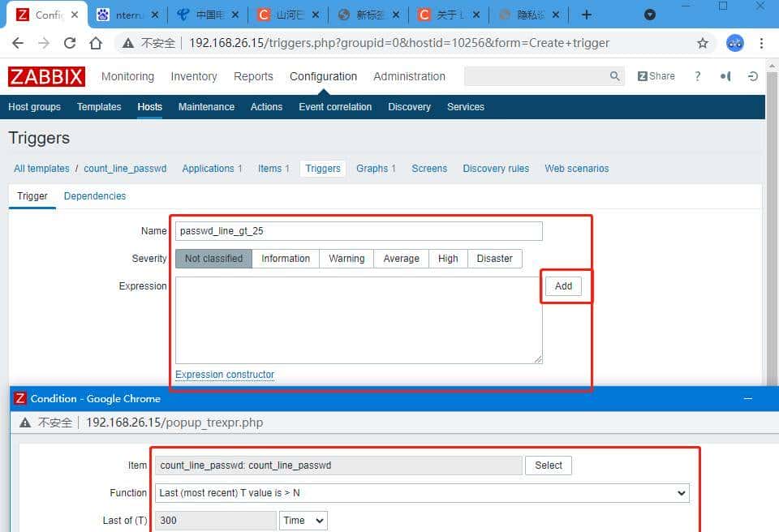This screenshot has height=532, width=779.
Task: Click the Add expression button
Action: click(564, 286)
